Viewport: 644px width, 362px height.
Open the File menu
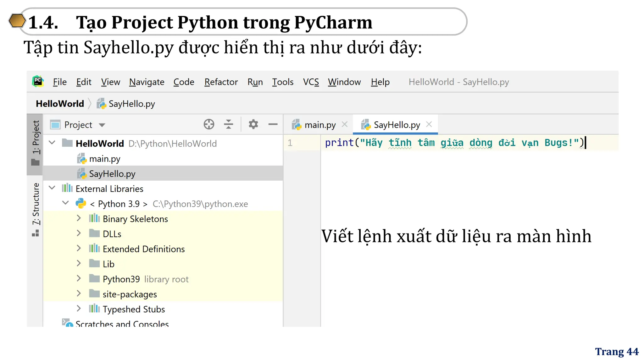(60, 82)
